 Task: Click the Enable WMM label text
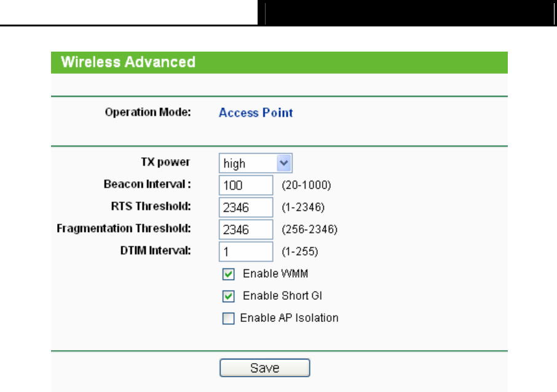coord(275,274)
